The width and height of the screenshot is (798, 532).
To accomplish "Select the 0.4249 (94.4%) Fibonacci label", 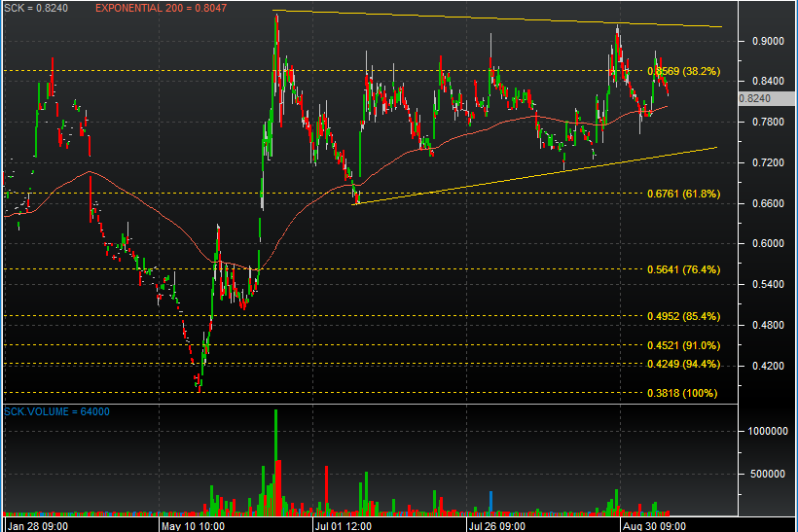I will [x=683, y=364].
